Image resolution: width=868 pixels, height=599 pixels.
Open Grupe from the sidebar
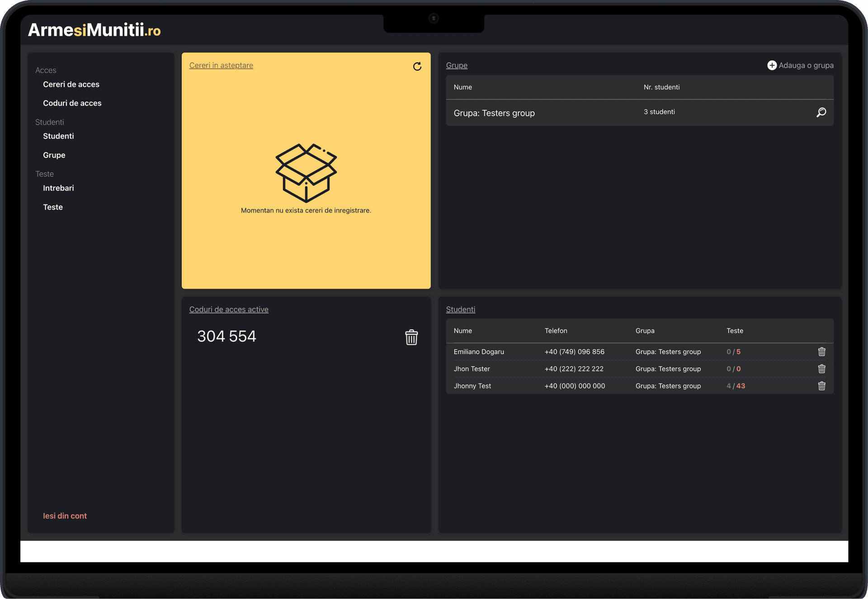(x=54, y=155)
